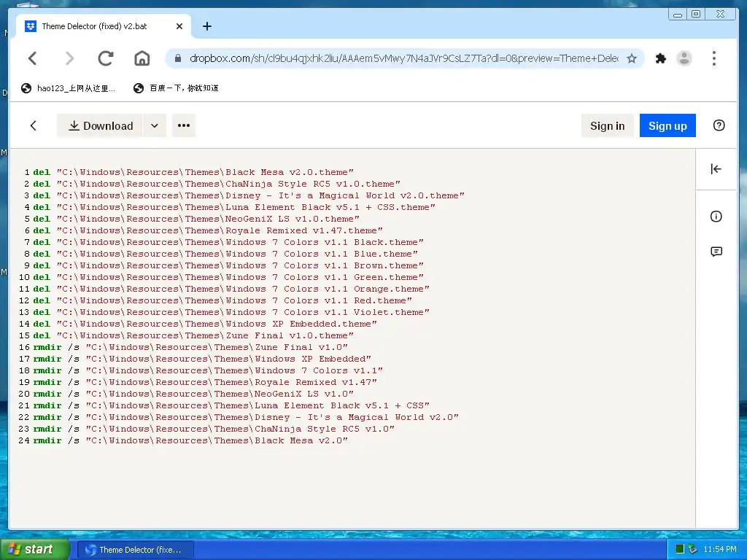Click the blue Sign up button
This screenshot has width=747, height=560.
pyautogui.click(x=667, y=125)
